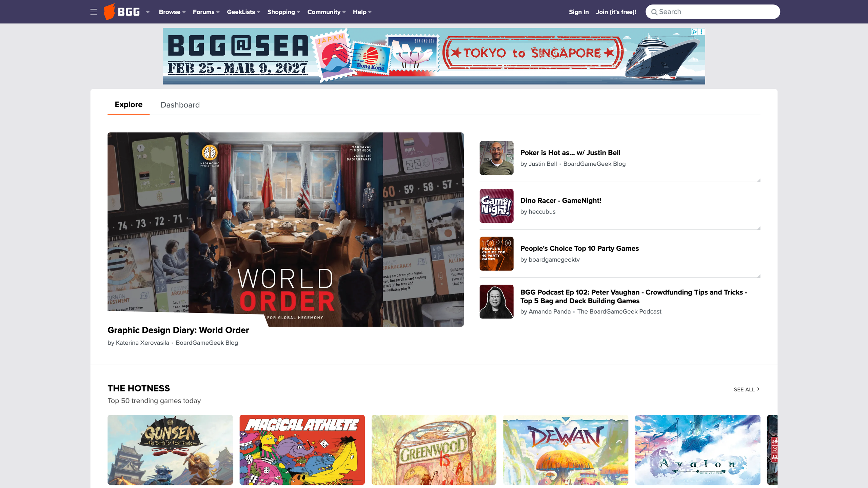Focus the Search input field
Screen dimensions: 868x488
(713, 12)
